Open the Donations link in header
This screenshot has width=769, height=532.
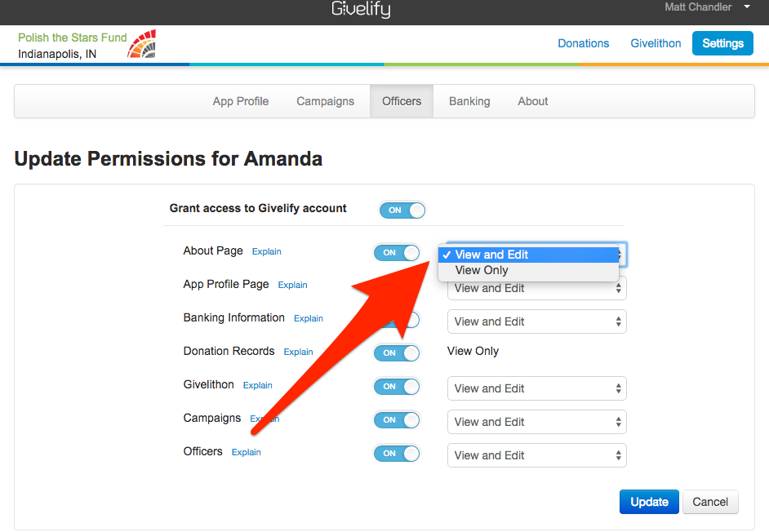click(x=583, y=43)
